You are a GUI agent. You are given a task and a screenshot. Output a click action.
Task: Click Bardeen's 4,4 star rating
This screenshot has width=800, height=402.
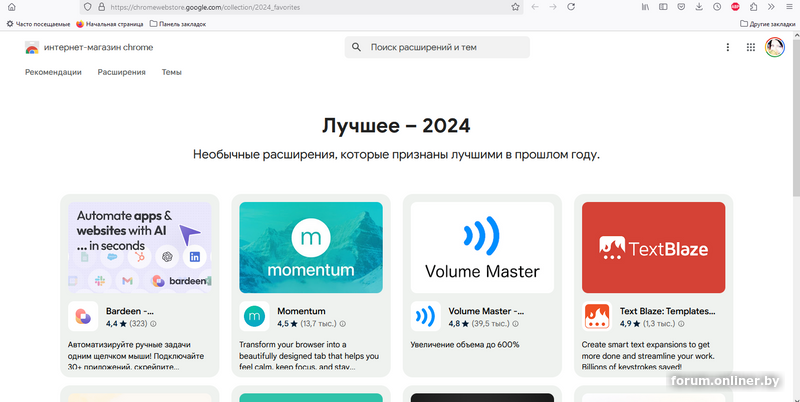[116, 324]
